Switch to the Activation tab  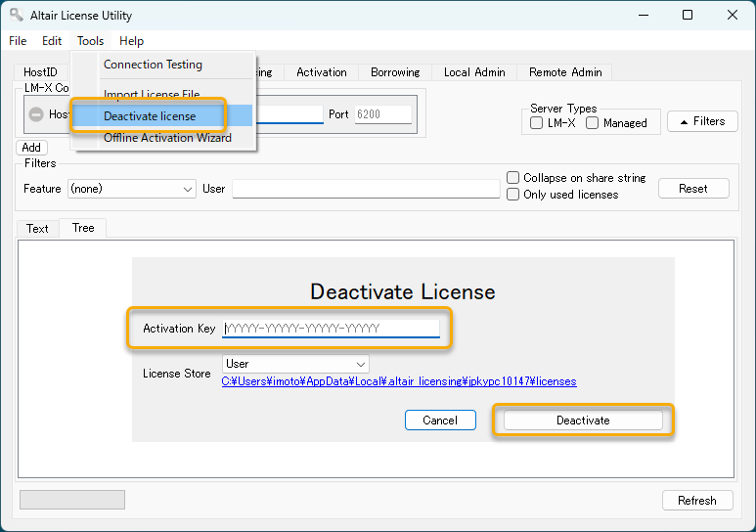322,72
